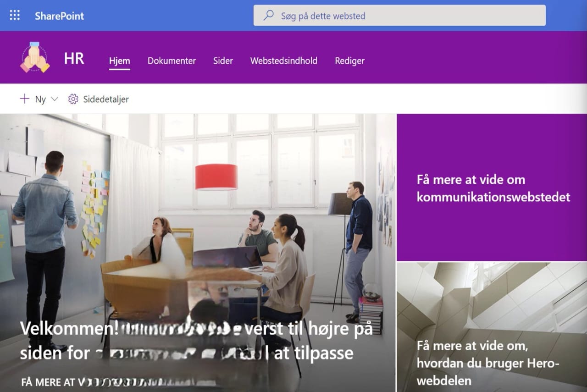Click the Sidedetaljer gear icon

(73, 99)
